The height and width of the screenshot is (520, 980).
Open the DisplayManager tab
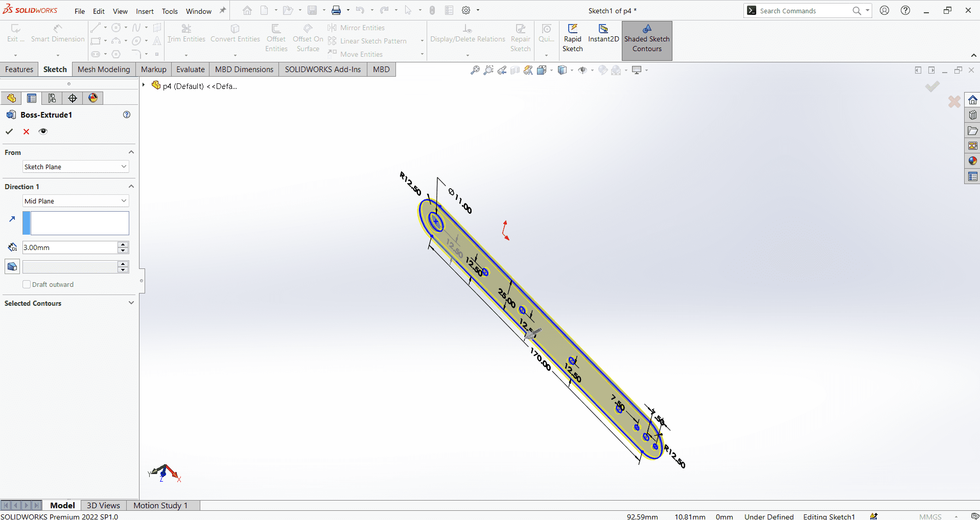pos(93,98)
